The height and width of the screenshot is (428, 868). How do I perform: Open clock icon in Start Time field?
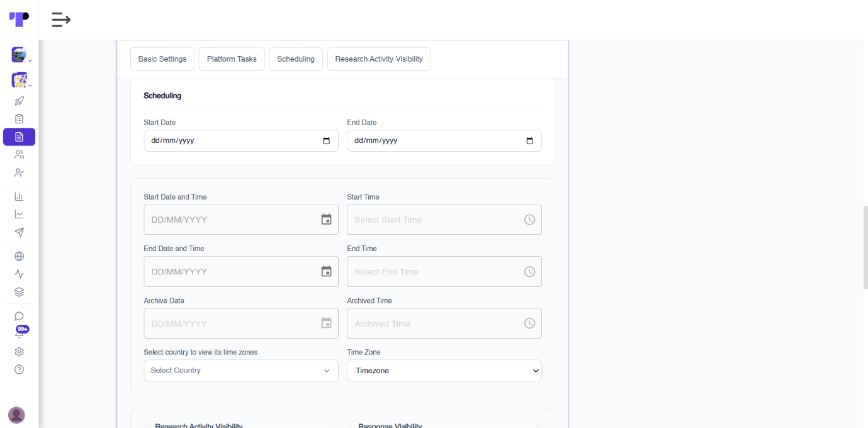(x=529, y=220)
